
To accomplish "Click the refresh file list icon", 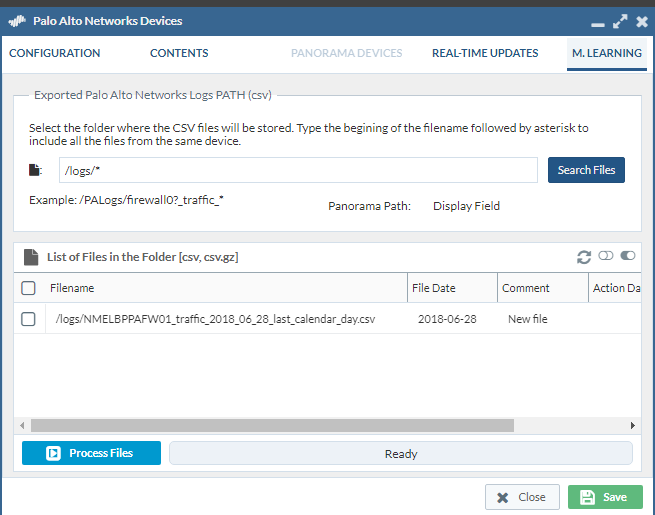I will pyautogui.click(x=584, y=257).
